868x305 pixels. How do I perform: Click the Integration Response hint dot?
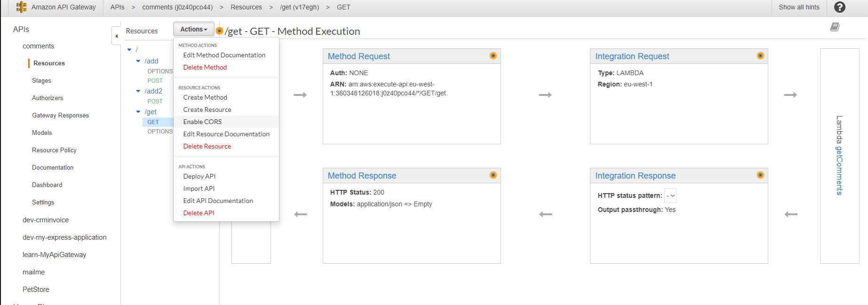(x=760, y=175)
